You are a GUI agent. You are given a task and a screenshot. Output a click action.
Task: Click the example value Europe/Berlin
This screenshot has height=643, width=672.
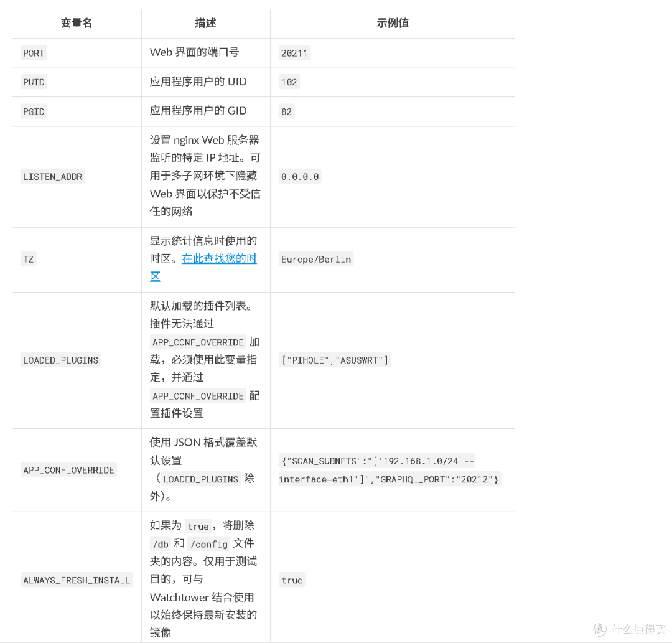pos(316,260)
